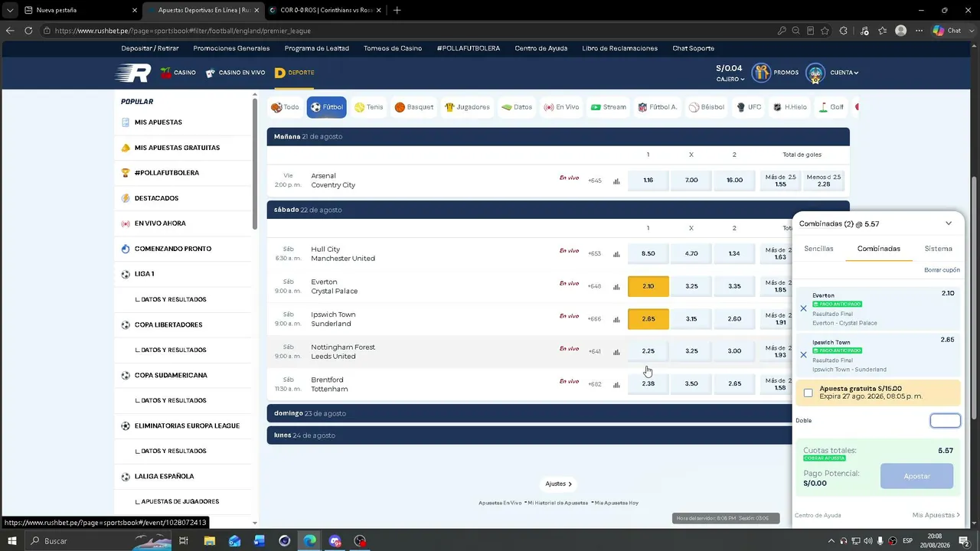Image resolution: width=980 pixels, height=551 pixels.
Task: Tick the Apuesta gratuita S/15.00 checkbox
Action: click(808, 393)
